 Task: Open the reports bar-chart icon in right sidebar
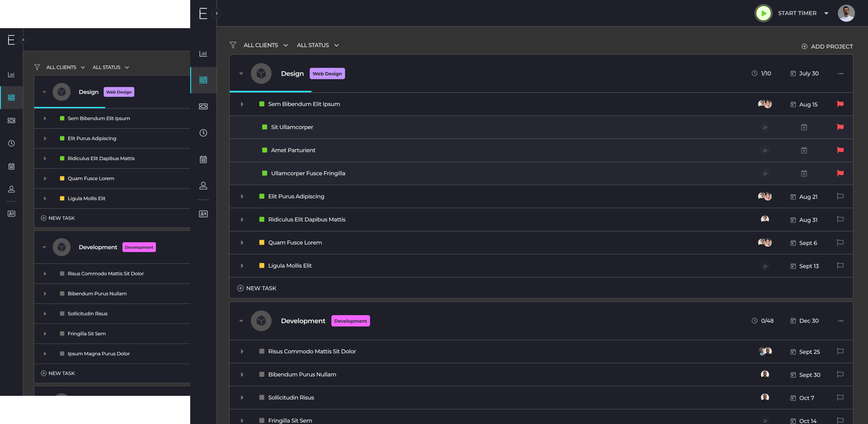coord(203,54)
